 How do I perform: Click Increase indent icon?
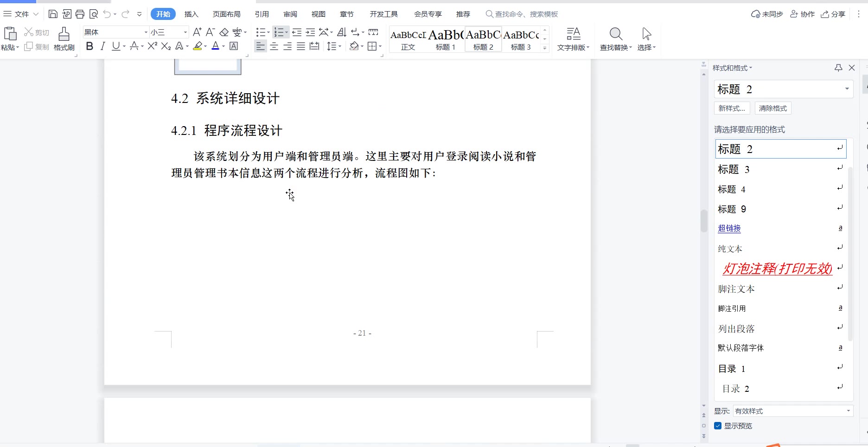click(310, 32)
